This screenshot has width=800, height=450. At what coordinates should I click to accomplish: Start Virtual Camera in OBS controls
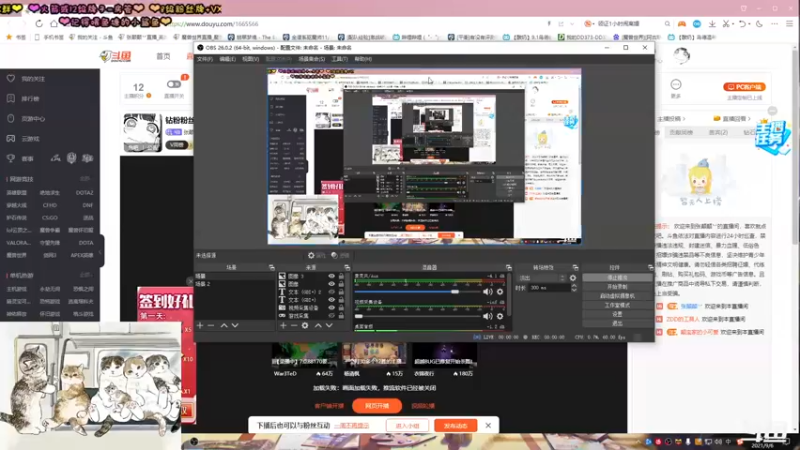click(617, 296)
